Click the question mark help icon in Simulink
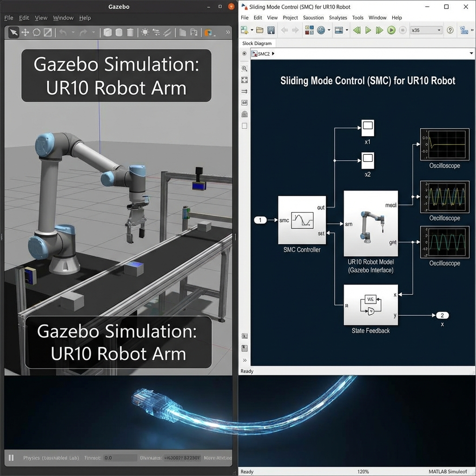Viewport: 476px width, 476px height. coord(450,30)
